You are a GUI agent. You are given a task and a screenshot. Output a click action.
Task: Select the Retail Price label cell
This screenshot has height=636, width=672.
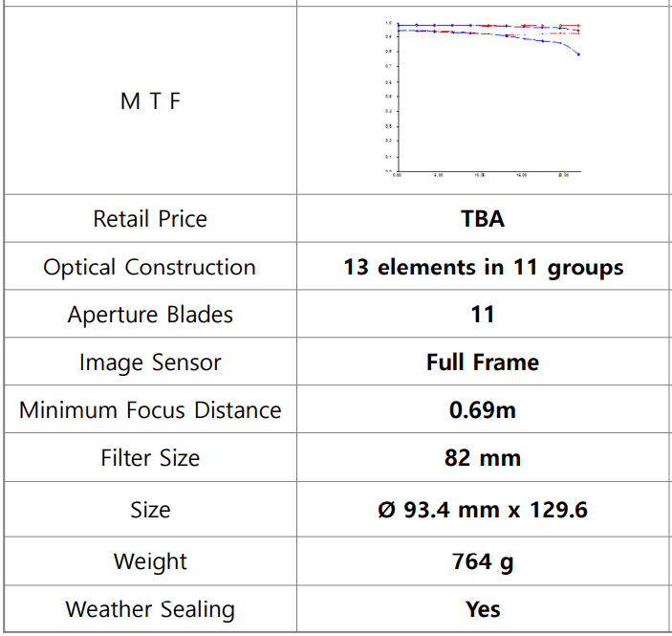click(x=150, y=219)
